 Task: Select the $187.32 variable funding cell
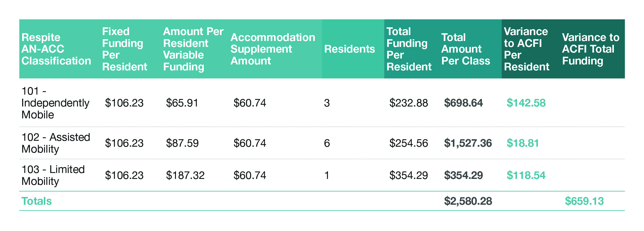[185, 175]
